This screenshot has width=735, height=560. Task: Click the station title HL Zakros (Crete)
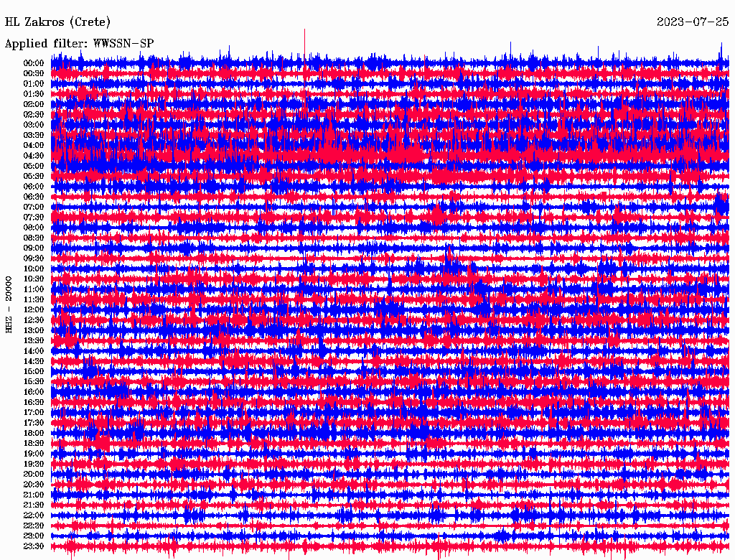coord(57,22)
